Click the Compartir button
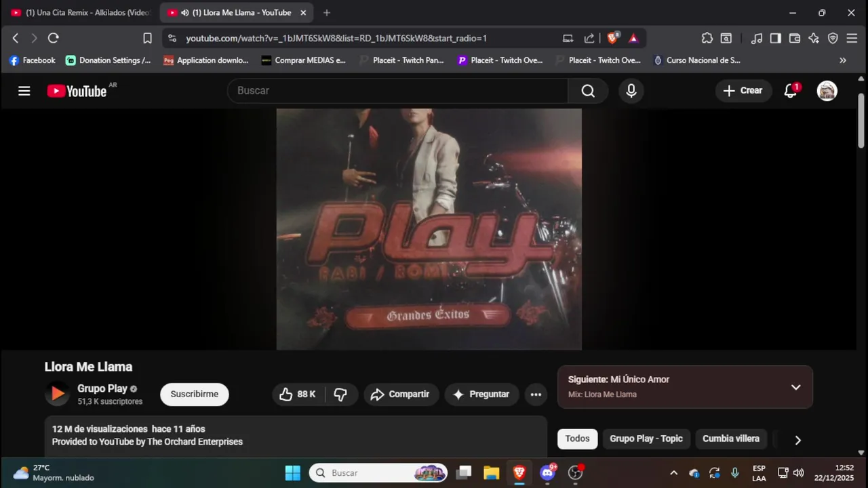The width and height of the screenshot is (868, 488). 401,394
